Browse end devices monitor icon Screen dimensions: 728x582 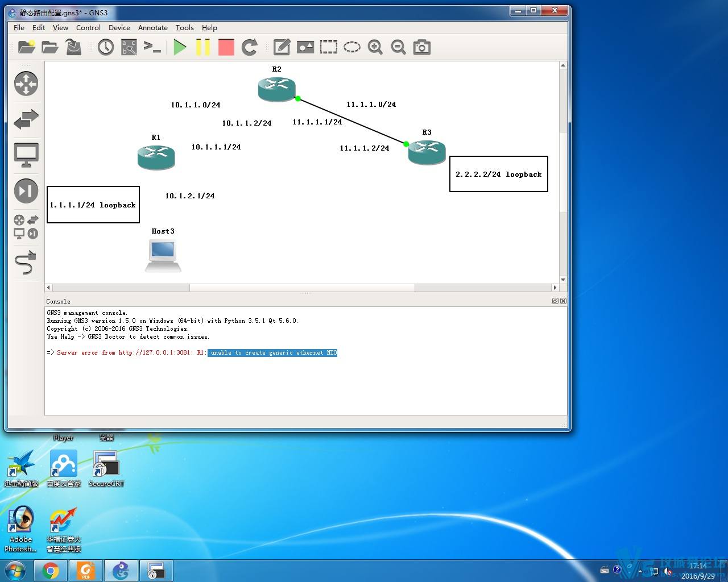(x=26, y=155)
